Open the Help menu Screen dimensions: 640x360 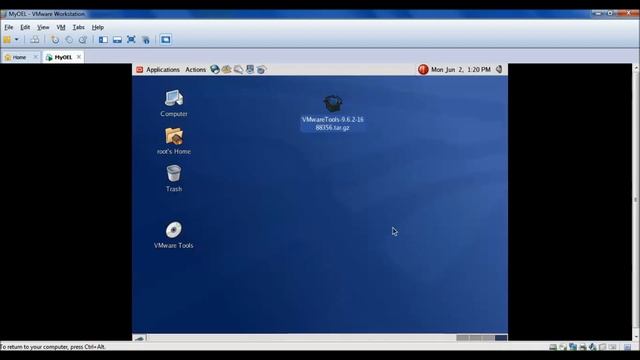(x=98, y=27)
